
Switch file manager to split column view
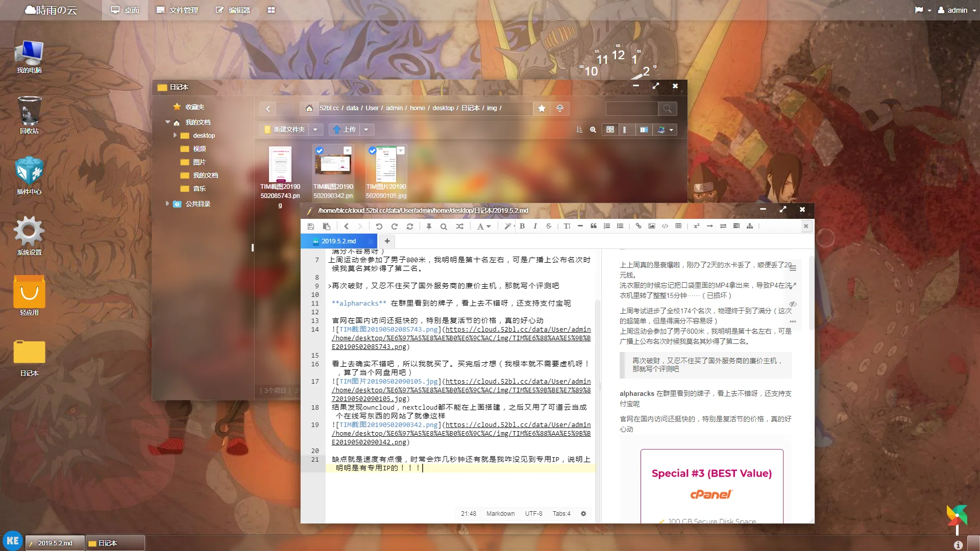click(644, 130)
